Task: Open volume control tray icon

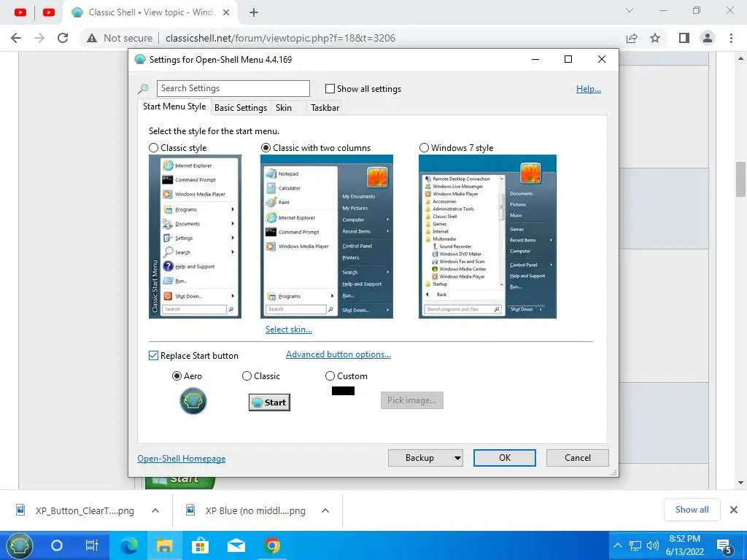Action: point(652,545)
